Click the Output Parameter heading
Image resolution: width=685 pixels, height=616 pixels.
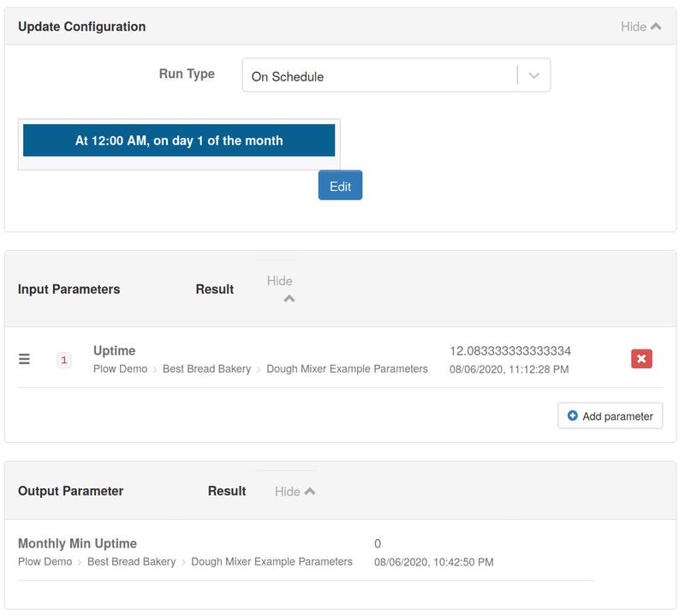70,491
